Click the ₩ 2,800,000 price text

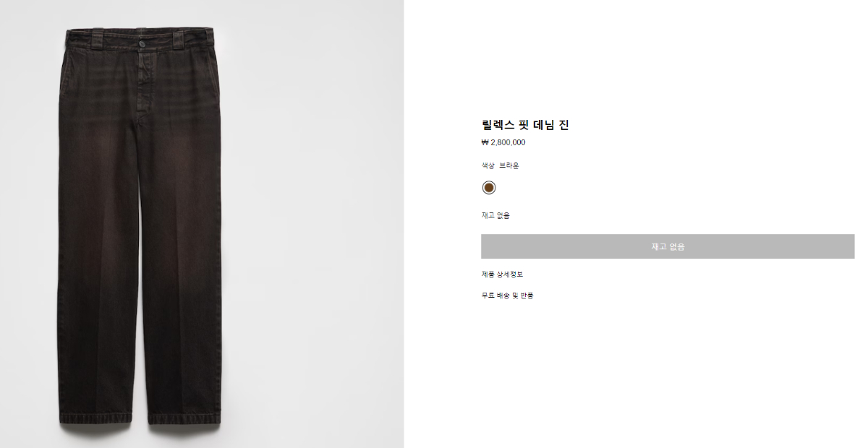coord(503,142)
